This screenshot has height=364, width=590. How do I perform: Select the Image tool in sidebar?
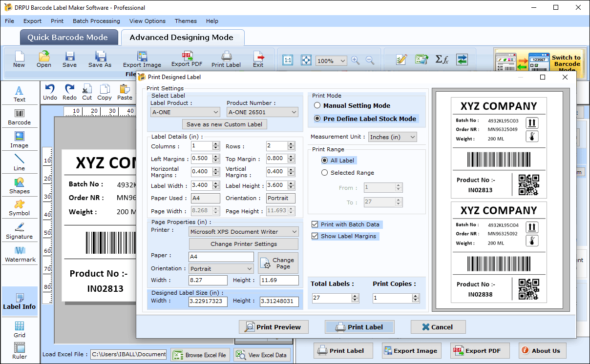(x=20, y=140)
